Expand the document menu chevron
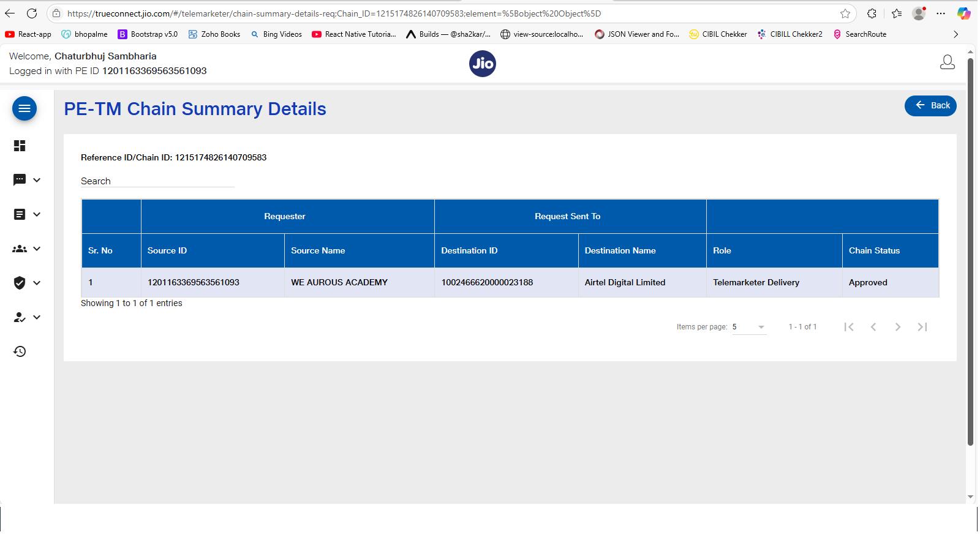The width and height of the screenshot is (980, 551). click(x=37, y=214)
